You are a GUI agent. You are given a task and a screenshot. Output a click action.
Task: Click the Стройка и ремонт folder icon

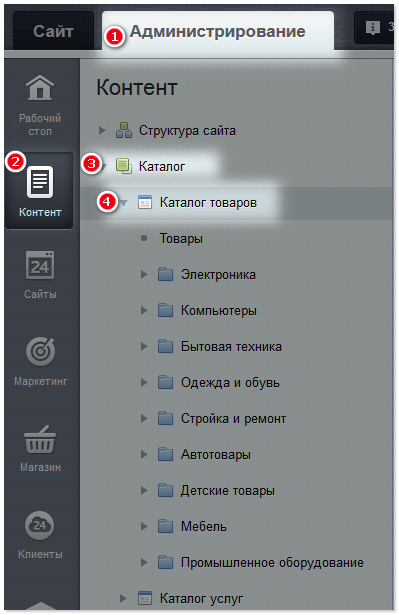pyautogui.click(x=166, y=418)
